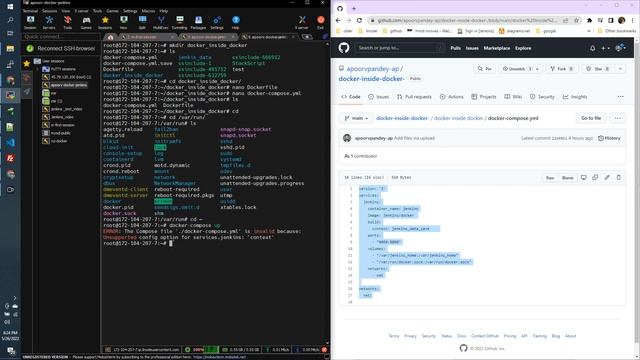Open the Games toolbar icon
The image size is (640, 360).
coord(86,22)
